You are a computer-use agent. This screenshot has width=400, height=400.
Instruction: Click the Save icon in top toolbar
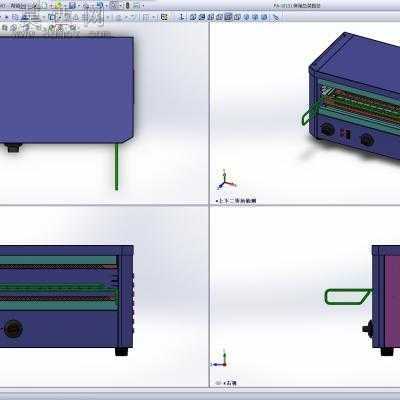(72, 6)
